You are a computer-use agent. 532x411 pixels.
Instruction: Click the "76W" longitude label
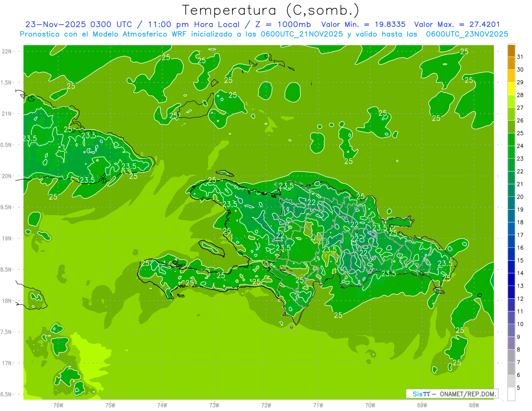tap(58, 405)
